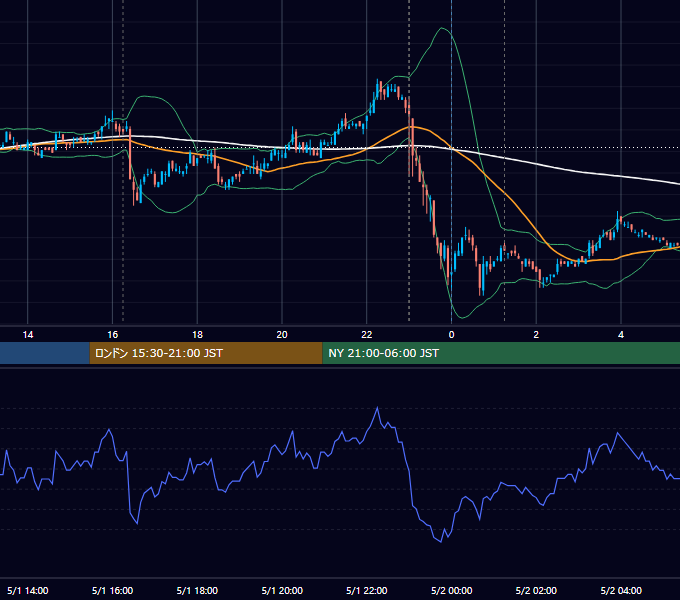Screen dimensions: 680x600
Task: Click the 0 hour axis label
Action: coord(451,335)
